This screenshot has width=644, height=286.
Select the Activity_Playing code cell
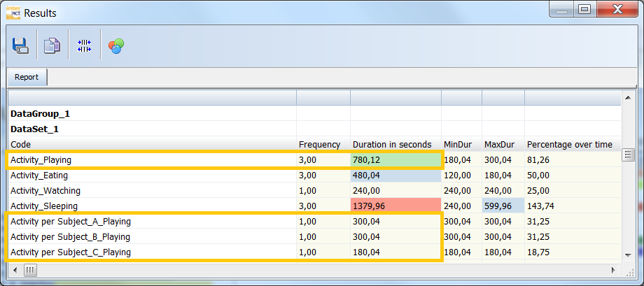[152, 159]
